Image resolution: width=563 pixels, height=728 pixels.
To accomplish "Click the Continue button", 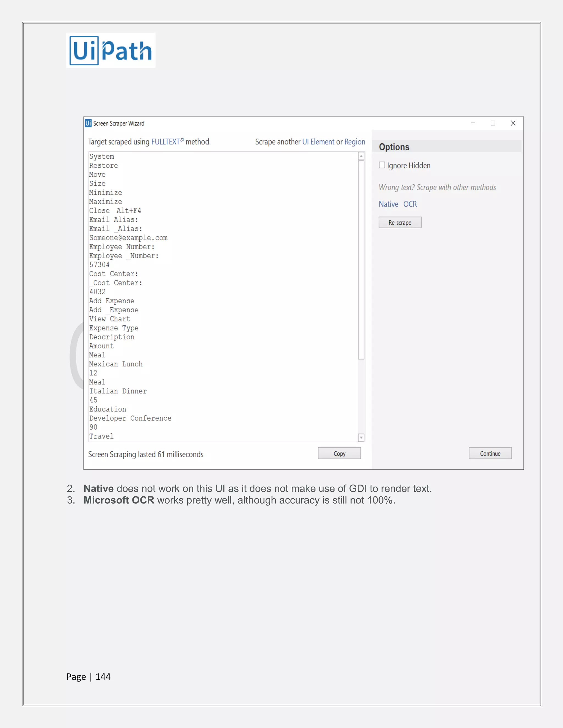I will point(490,453).
